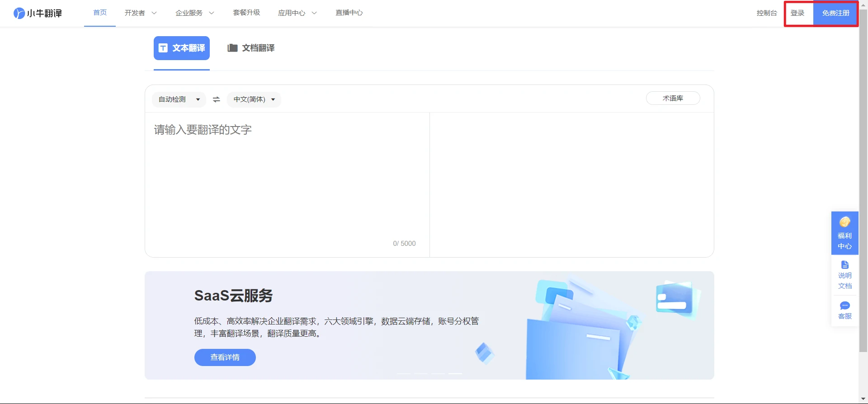Click the 登录 button
The width and height of the screenshot is (868, 404).
798,13
